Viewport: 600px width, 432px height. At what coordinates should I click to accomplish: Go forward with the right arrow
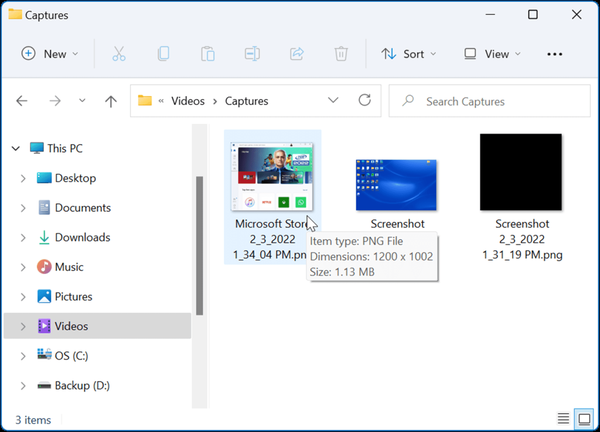pos(55,101)
